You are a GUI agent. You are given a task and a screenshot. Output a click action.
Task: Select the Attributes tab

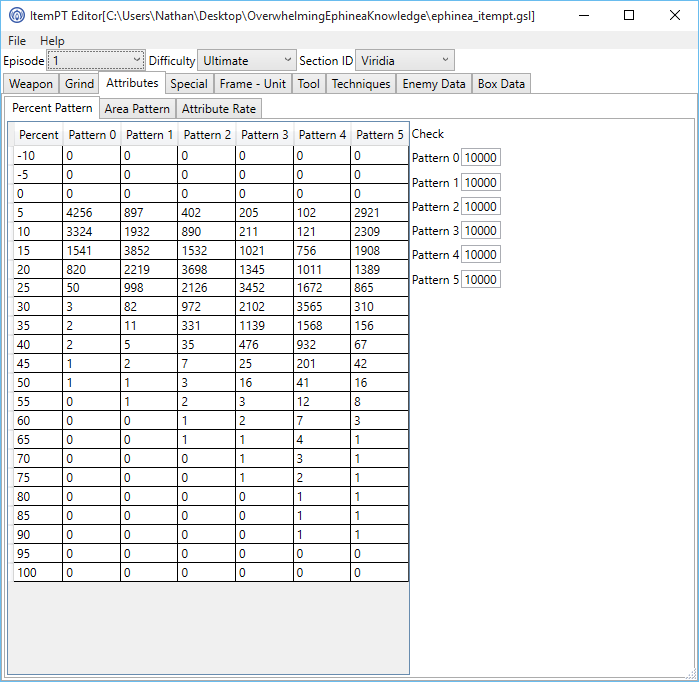(x=132, y=83)
